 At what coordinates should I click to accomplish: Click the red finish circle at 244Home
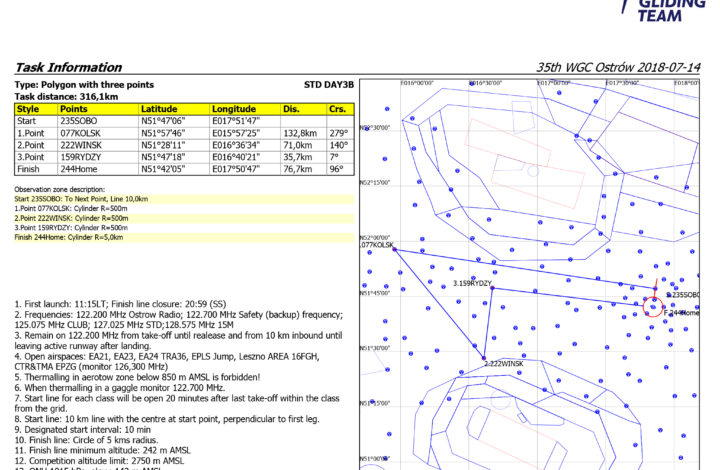(x=653, y=306)
